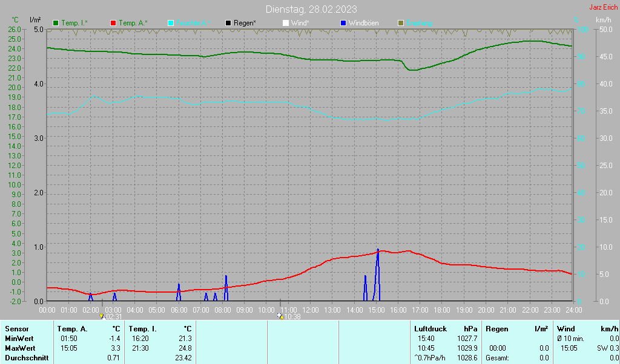Click the Temp. A. average value 0.71
This screenshot has width=620, height=364.
click(x=114, y=358)
